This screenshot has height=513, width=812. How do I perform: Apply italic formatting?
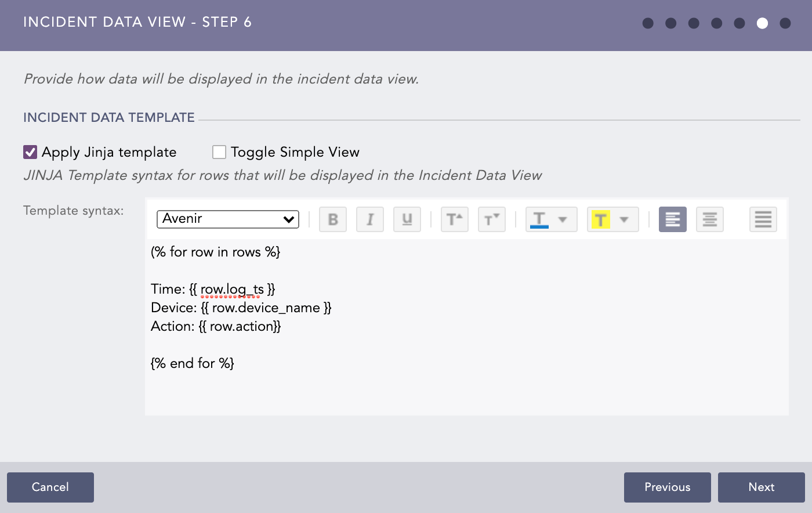(x=369, y=219)
